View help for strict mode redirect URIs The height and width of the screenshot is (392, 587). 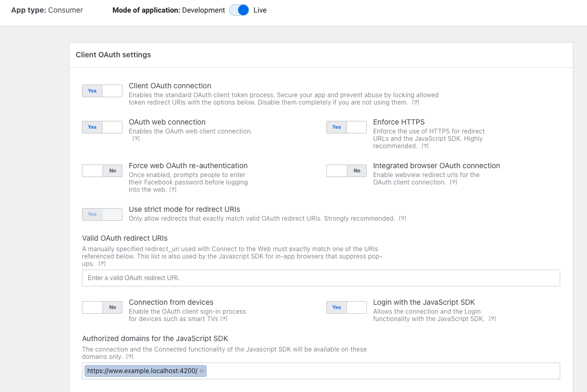[403, 218]
